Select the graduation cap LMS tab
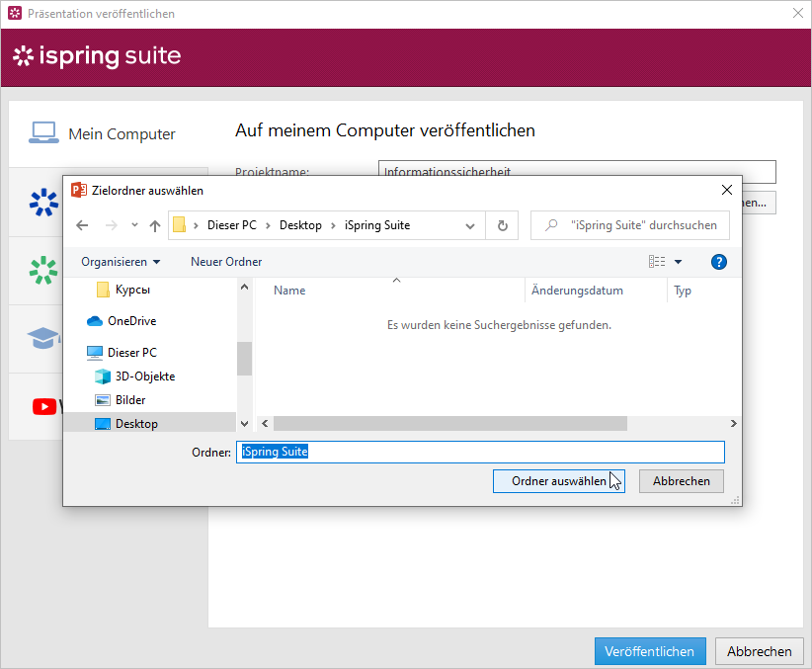The image size is (812, 669). (43, 338)
